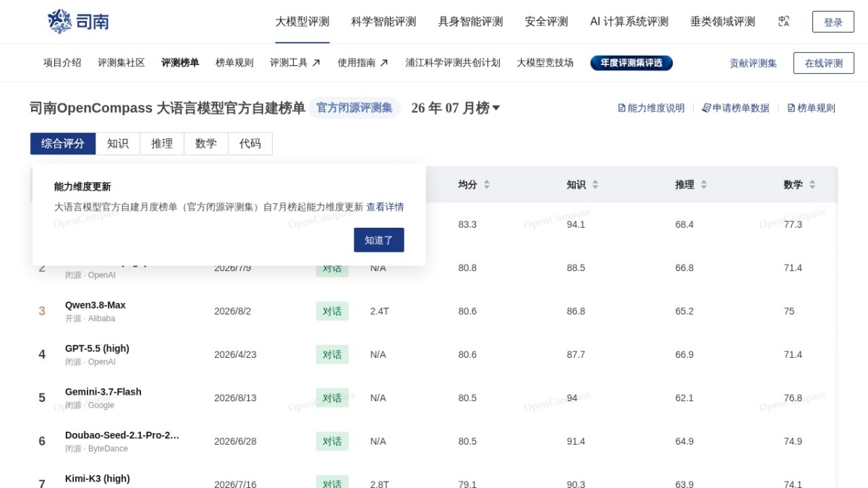Open 评测工具 external link
The width and height of the screenshot is (868, 488).
pos(295,63)
